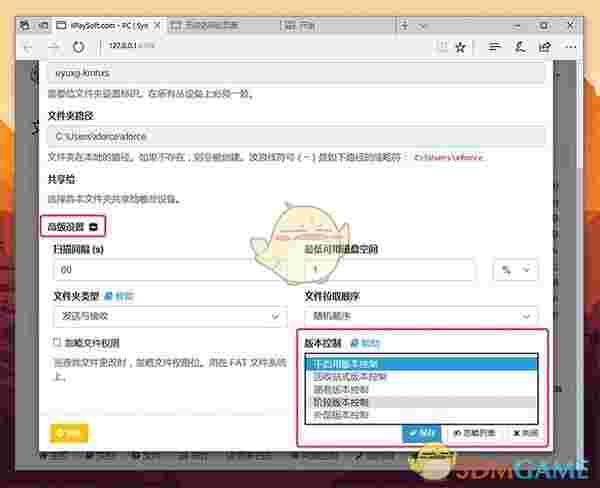
Task: Open a new tab with plus icon
Action: tap(404, 26)
